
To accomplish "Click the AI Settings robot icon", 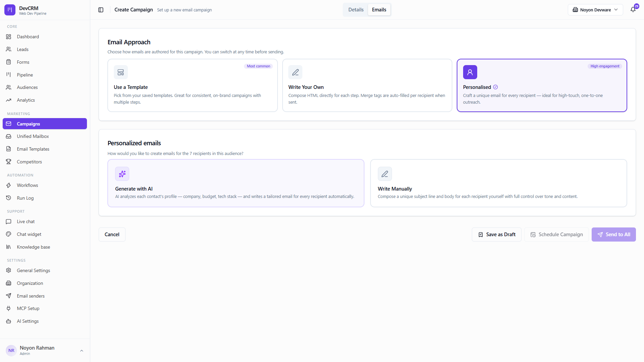I will click(9, 321).
